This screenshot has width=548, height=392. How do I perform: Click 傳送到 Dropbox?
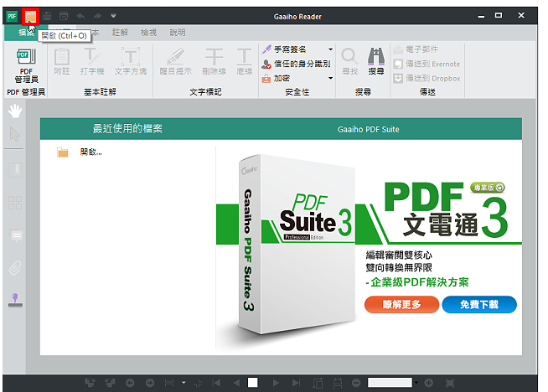coord(427,78)
